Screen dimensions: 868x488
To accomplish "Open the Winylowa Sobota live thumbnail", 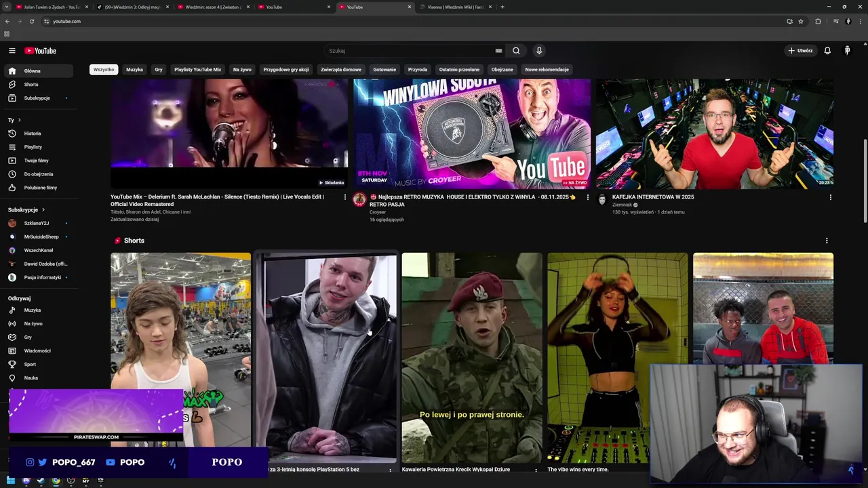I will [x=472, y=134].
